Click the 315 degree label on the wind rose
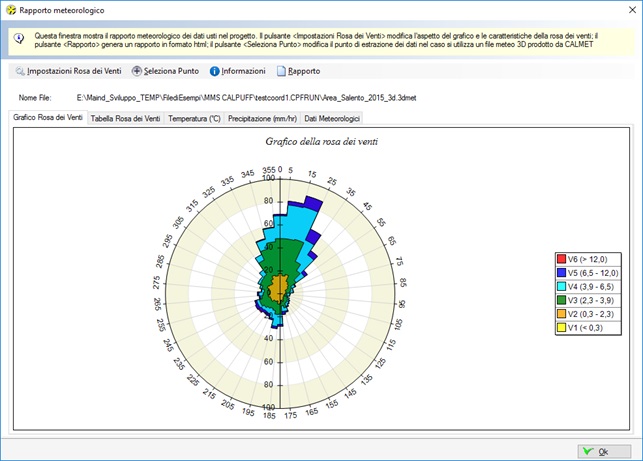 192,206
